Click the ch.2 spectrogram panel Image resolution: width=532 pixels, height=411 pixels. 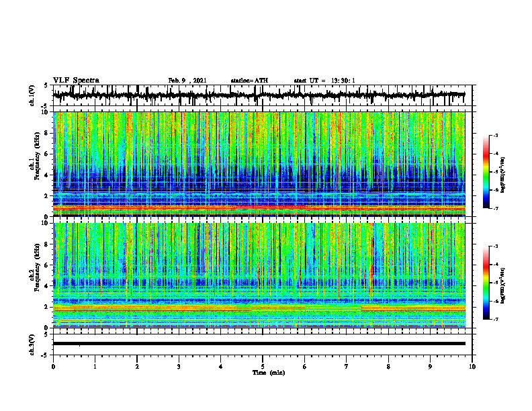[x=259, y=275]
